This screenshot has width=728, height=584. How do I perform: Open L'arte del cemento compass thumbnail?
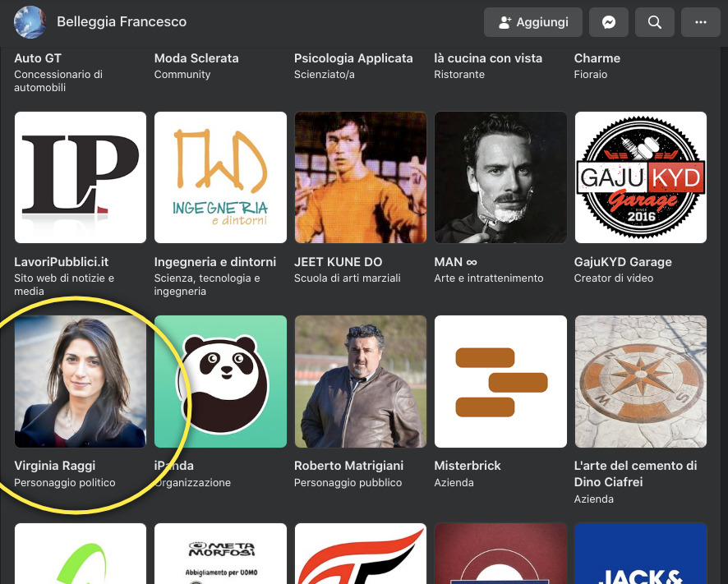641,381
